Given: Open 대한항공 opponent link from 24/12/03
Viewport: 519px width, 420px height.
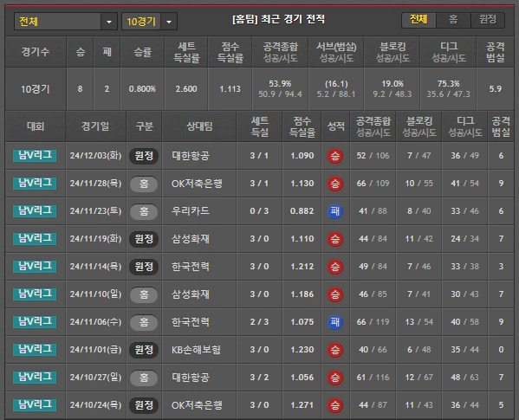Looking at the screenshot, I should point(191,156).
